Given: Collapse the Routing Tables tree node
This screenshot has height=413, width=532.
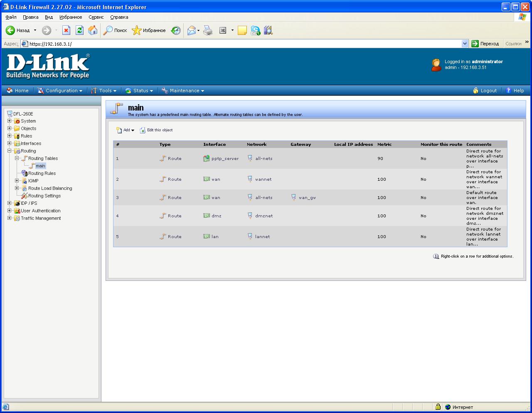Looking at the screenshot, I should tap(17, 158).
